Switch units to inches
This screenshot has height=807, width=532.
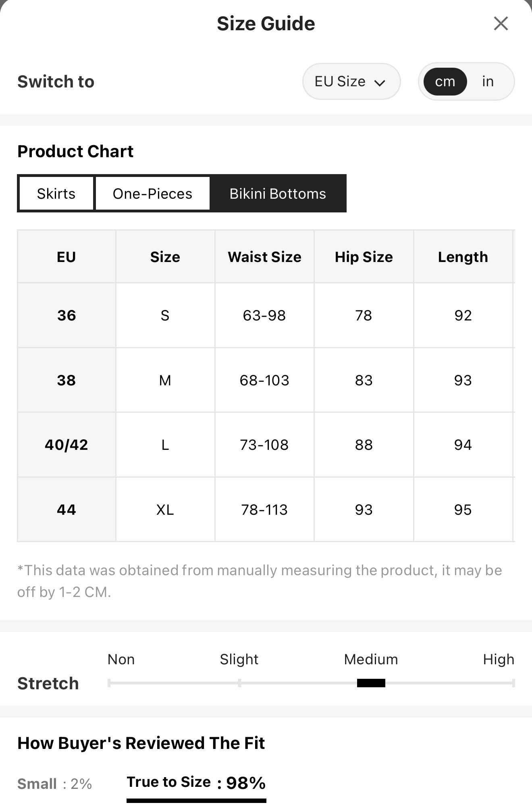click(488, 81)
